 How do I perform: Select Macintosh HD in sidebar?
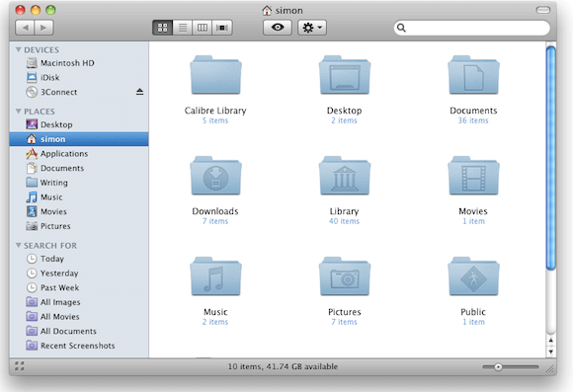click(79, 63)
